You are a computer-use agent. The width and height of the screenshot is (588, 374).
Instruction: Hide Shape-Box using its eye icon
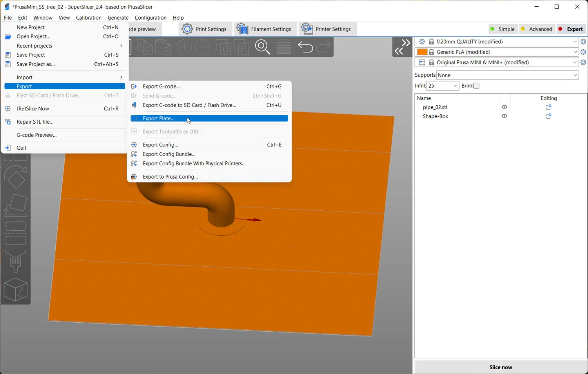tap(505, 116)
